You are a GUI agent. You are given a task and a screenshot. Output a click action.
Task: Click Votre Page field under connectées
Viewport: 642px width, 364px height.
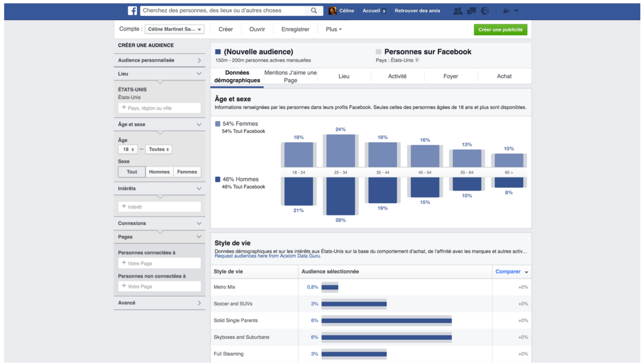point(160,263)
